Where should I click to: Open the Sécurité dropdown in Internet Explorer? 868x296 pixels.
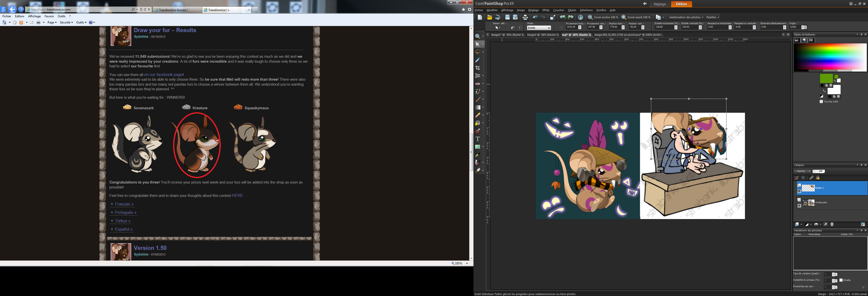pos(66,23)
